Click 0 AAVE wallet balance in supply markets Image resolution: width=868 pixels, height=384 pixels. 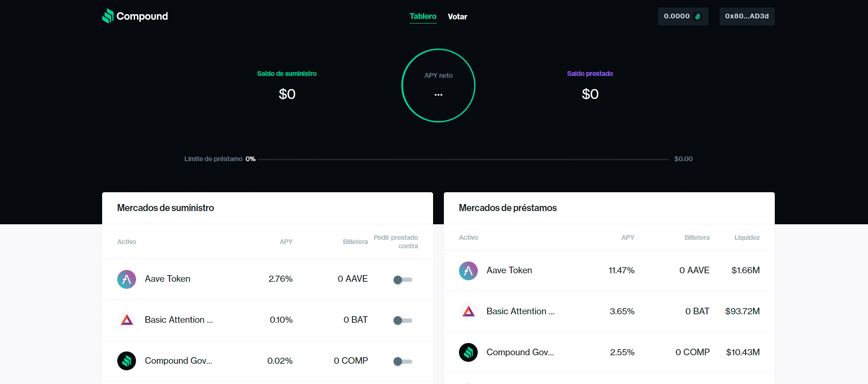[353, 279]
